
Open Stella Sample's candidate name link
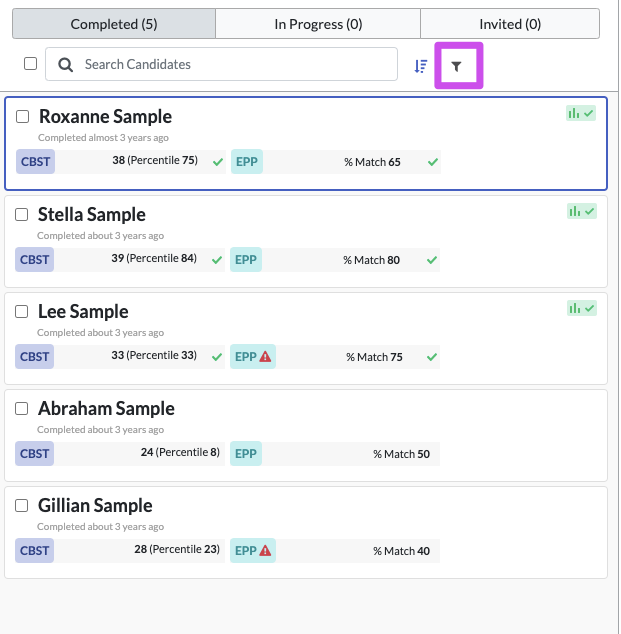[92, 215]
